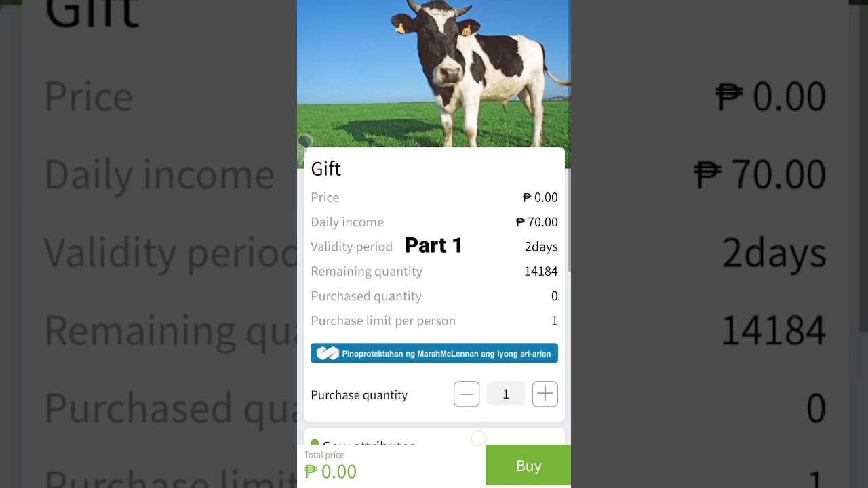Click the green dot beside Cow attributes
Image resolution: width=868 pixels, height=488 pixels.
pos(315,443)
